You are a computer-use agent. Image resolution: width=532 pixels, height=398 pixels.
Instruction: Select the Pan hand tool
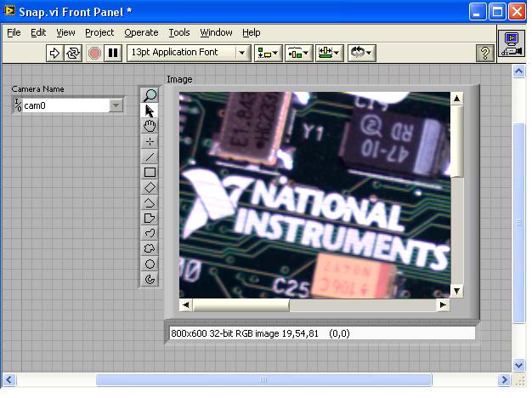point(150,126)
